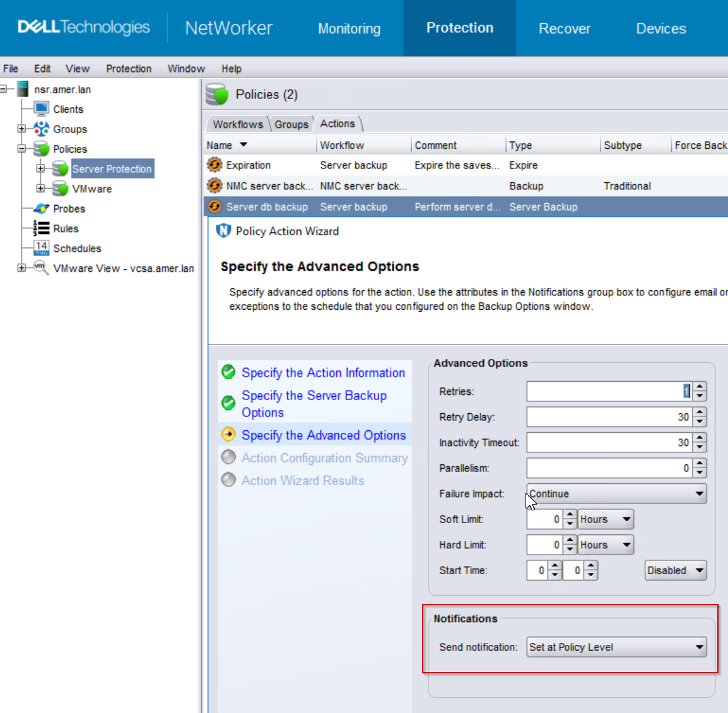Viewport: 728px width, 713px height.
Task: Click the VMware View vcsa.amer.lan icon
Action: [x=42, y=268]
